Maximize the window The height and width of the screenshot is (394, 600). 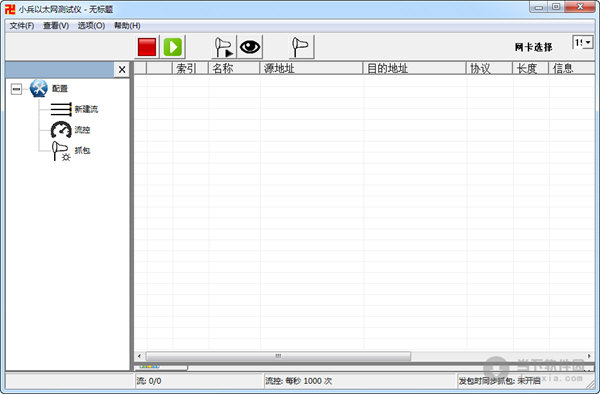pyautogui.click(x=556, y=7)
